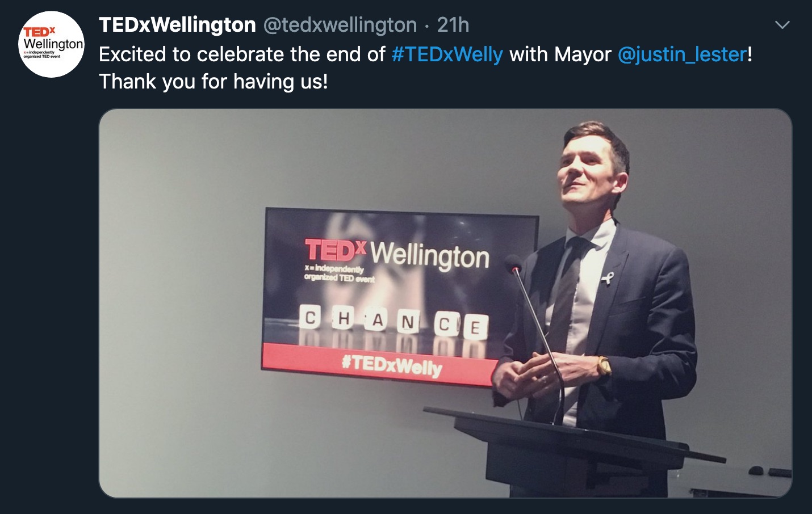Screen dimensions: 812x514
Task: Follow the #TEDxWelly hashtag in tweet text
Action: click(x=447, y=54)
